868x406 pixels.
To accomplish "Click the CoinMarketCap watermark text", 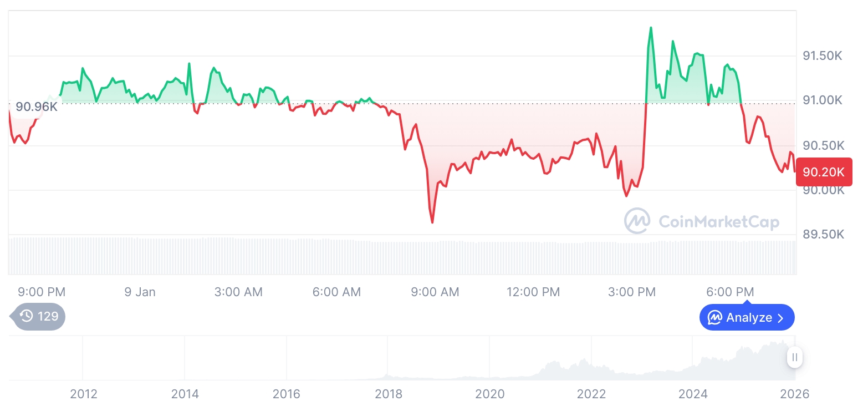I will click(718, 222).
